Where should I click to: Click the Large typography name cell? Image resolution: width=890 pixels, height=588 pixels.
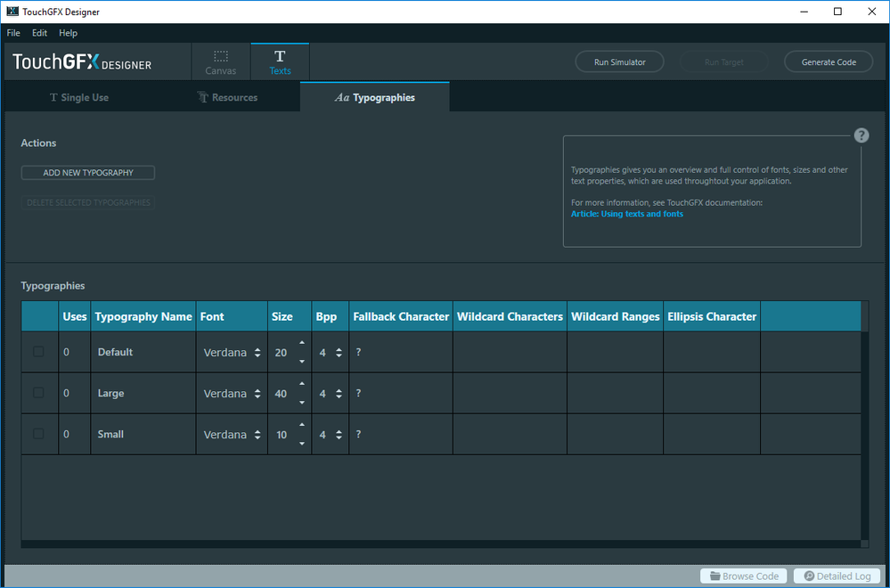click(x=143, y=393)
